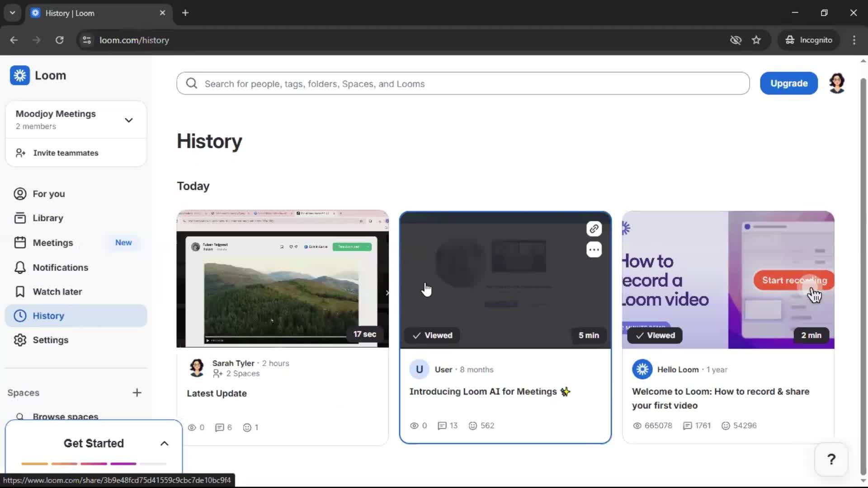Open the more options menu on the Loom AI card

click(x=594, y=249)
